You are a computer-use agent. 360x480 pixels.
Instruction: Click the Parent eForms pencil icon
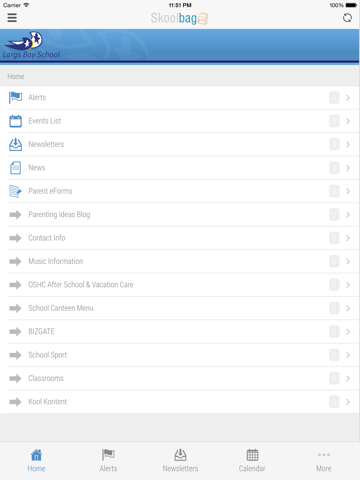[x=15, y=191]
